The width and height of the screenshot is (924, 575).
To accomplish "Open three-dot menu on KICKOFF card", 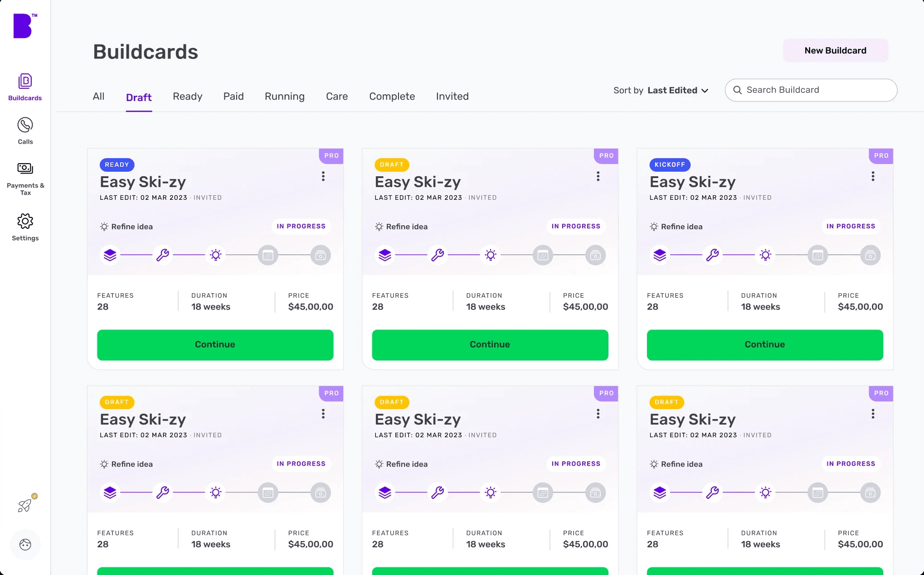I will click(872, 176).
